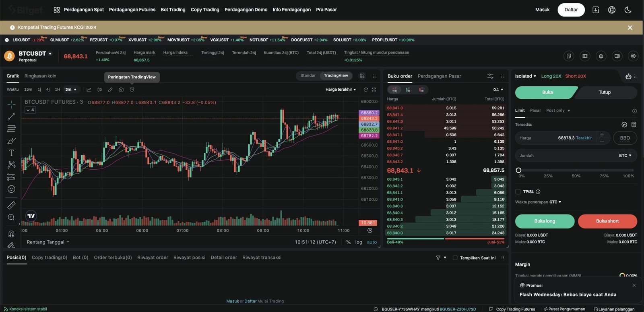Viewport: 644px width, 312px height.
Task: Select the crosshair cursor tool
Action: pos(11,104)
